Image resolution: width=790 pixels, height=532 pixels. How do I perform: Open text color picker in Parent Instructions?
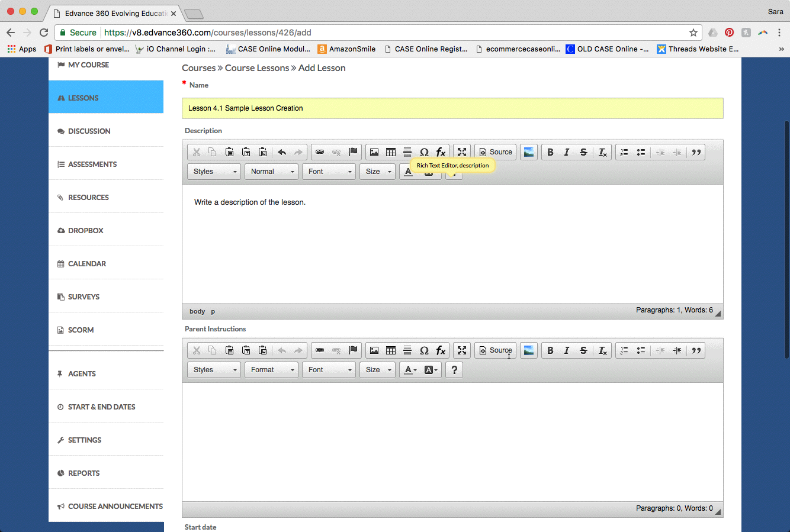pos(410,370)
